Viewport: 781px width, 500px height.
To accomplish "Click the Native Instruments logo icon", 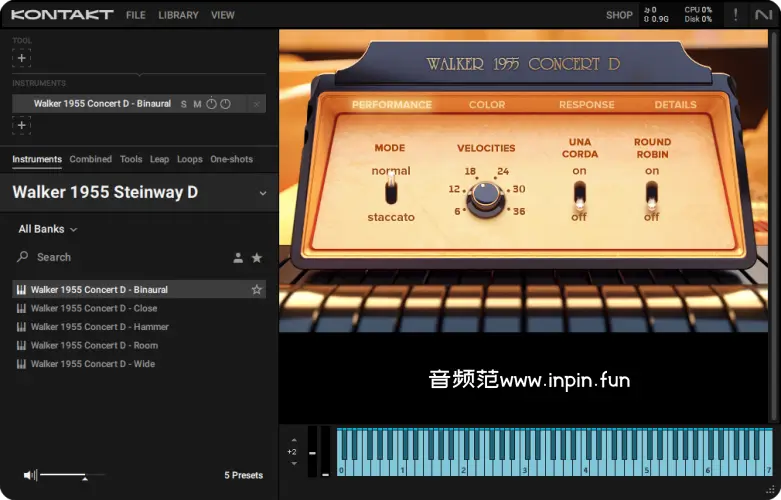I will click(x=764, y=15).
